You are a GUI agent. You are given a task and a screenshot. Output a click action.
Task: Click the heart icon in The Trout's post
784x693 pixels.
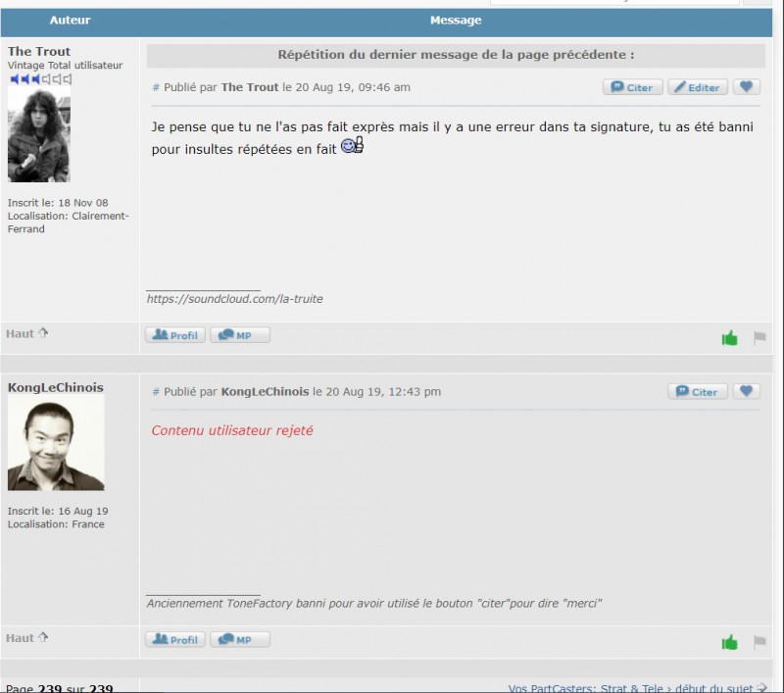coord(747,87)
